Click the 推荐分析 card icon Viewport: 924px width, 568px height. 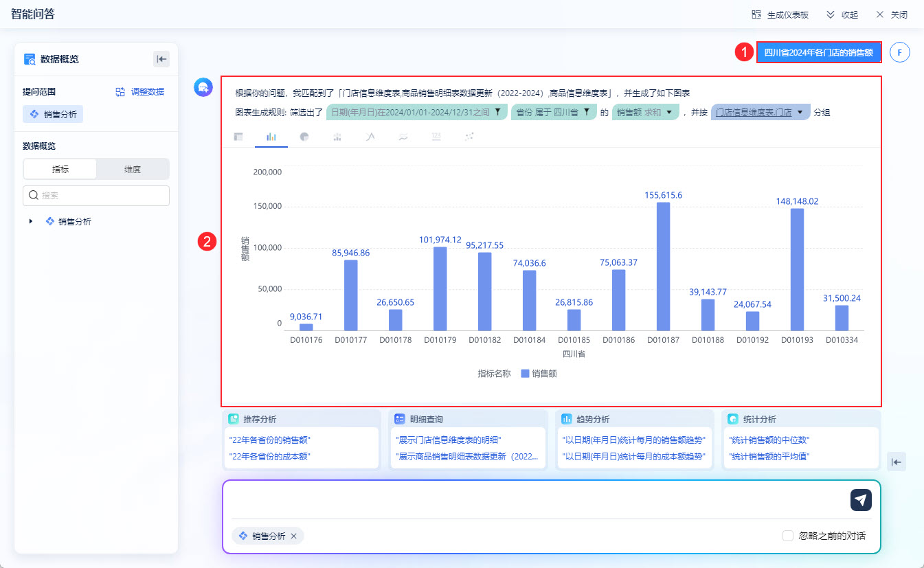(234, 419)
